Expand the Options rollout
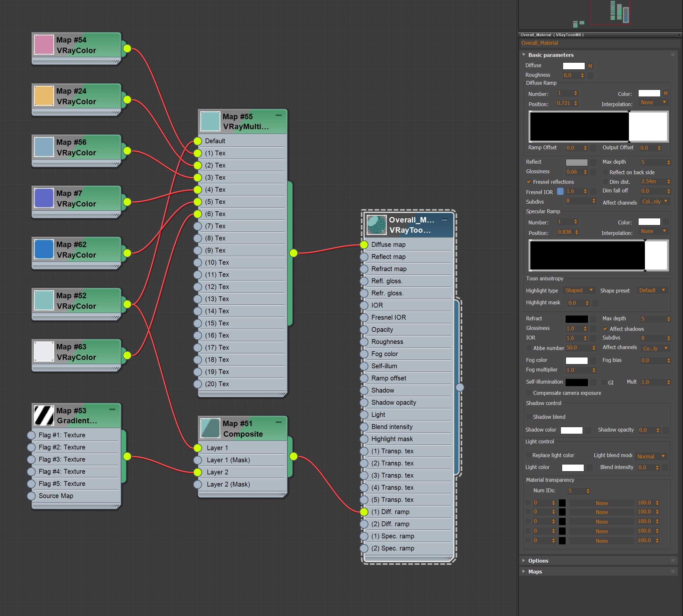 pos(538,560)
